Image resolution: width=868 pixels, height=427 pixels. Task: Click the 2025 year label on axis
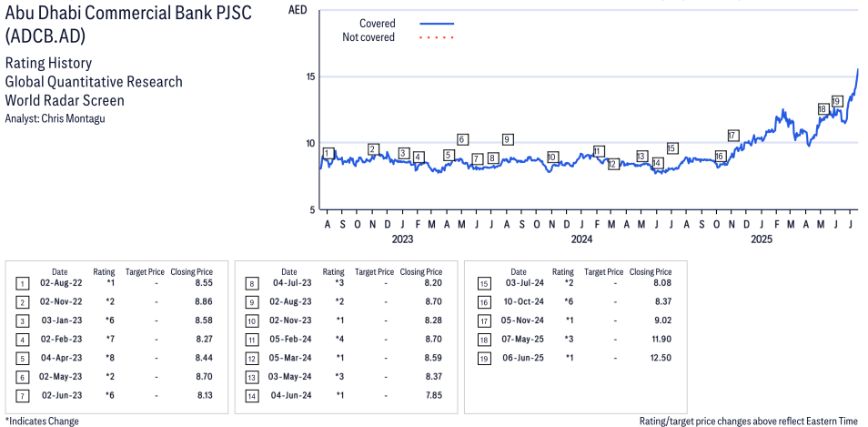point(762,239)
